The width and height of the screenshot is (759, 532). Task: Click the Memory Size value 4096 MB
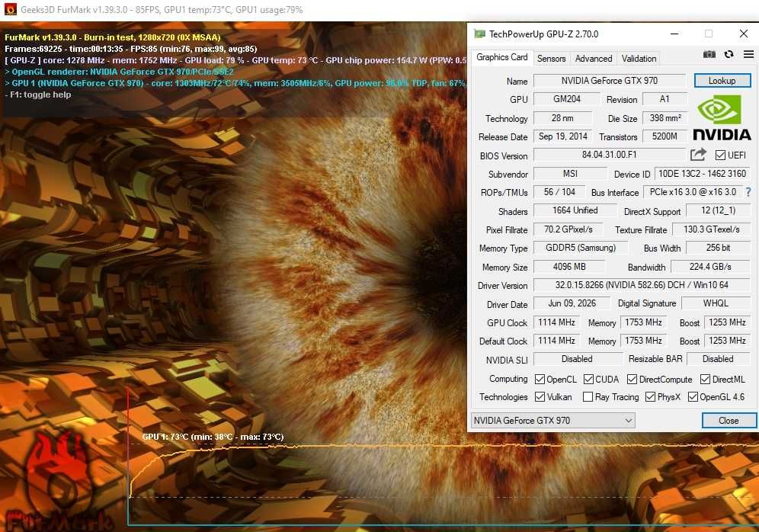[x=569, y=266]
